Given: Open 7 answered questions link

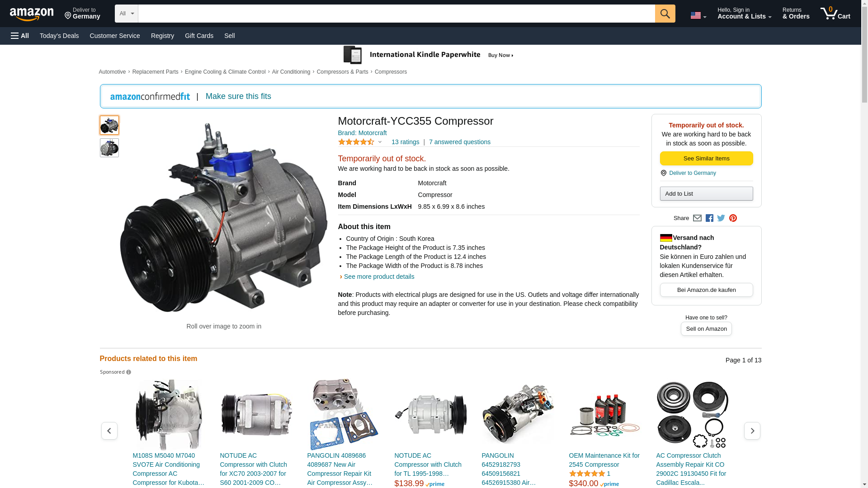Looking at the screenshot, I should [460, 142].
